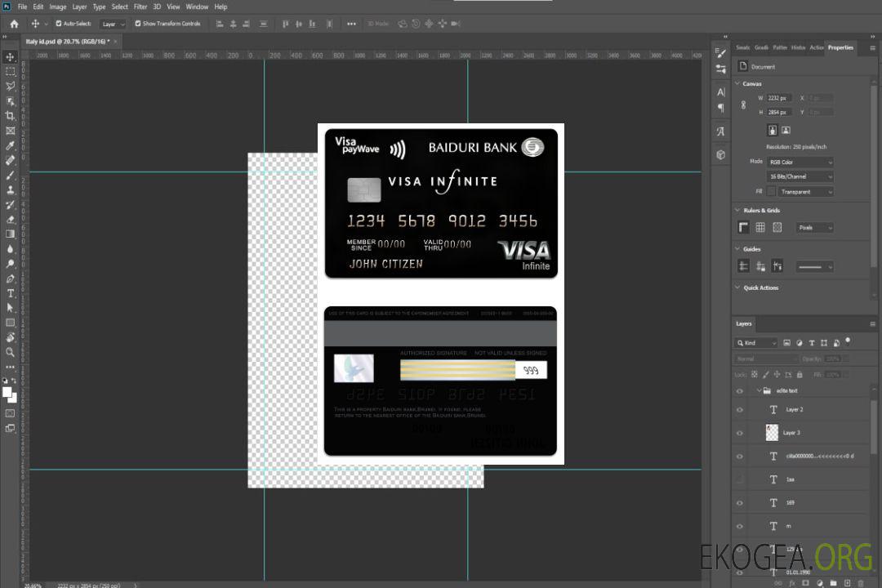882x588 pixels.
Task: Select the Clone Stamp tool
Action: [10, 189]
